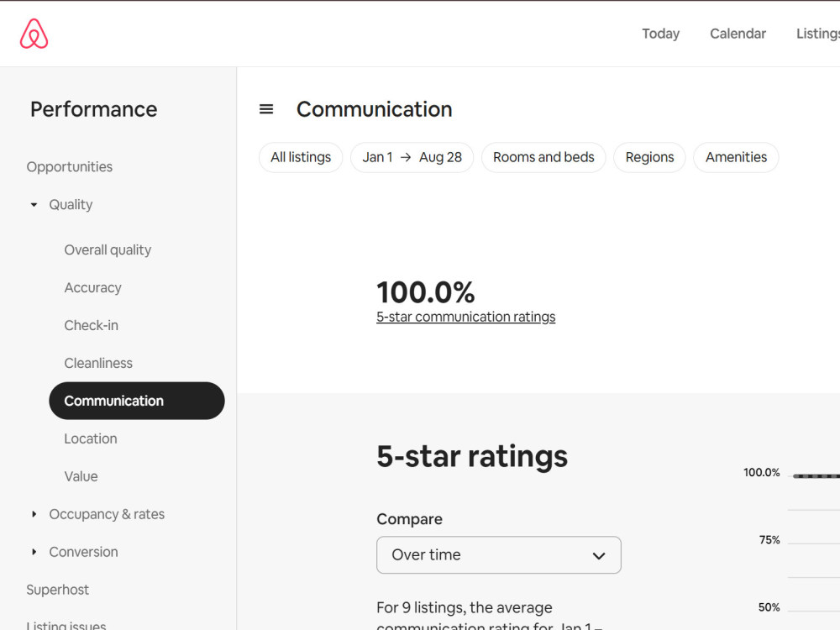Expand the Occupancy & rates section arrow
The width and height of the screenshot is (840, 630).
pyautogui.click(x=34, y=514)
